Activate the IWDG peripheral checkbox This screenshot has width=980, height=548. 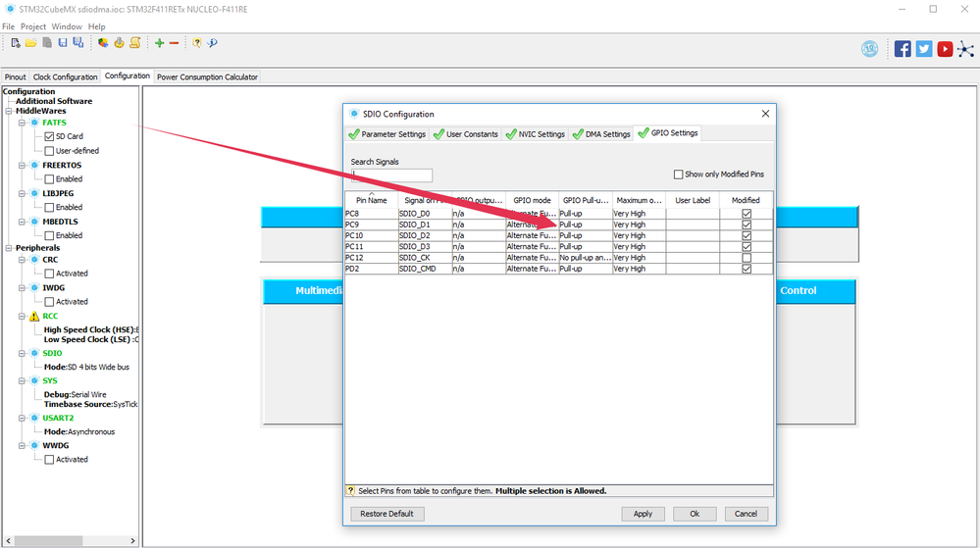pos(49,302)
